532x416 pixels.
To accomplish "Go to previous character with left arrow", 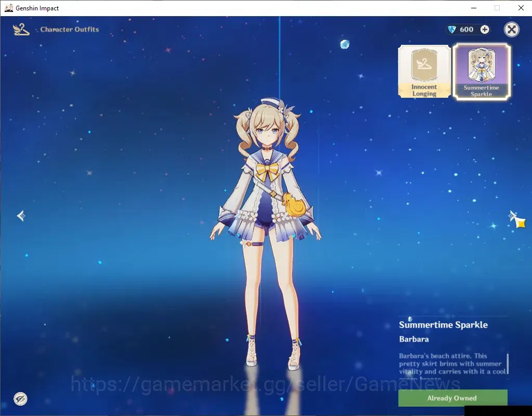I will coord(21,215).
